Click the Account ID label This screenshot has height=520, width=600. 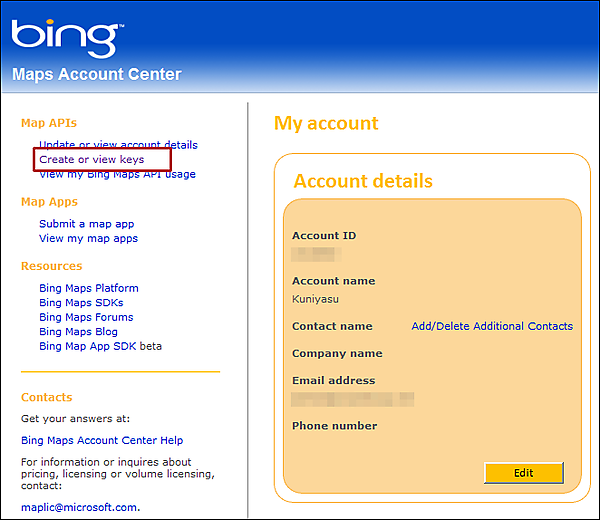pos(324,236)
